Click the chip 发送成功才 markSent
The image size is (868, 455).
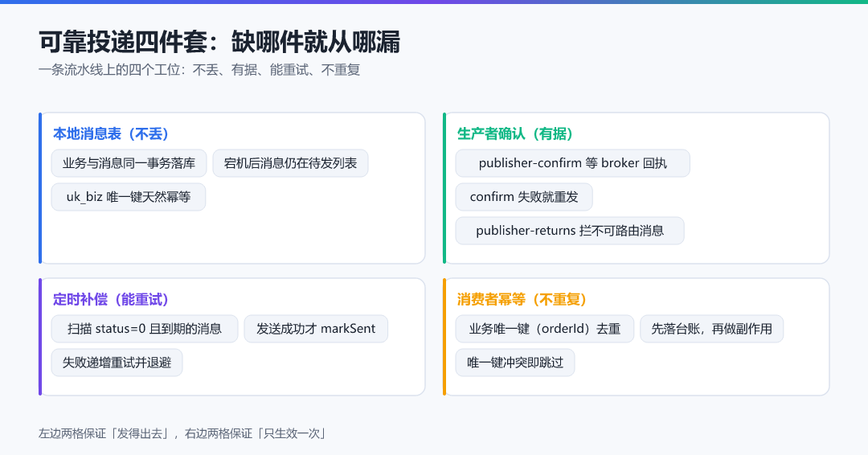(316, 329)
